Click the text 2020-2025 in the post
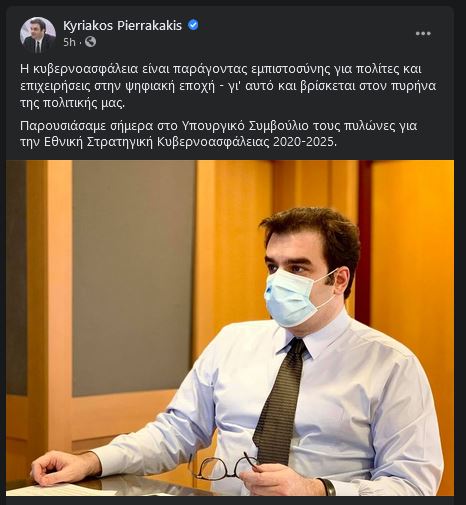 coord(305,142)
